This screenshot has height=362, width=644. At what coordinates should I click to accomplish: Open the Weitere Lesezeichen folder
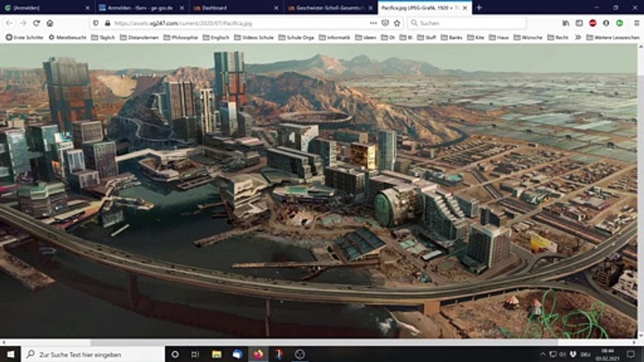613,37
